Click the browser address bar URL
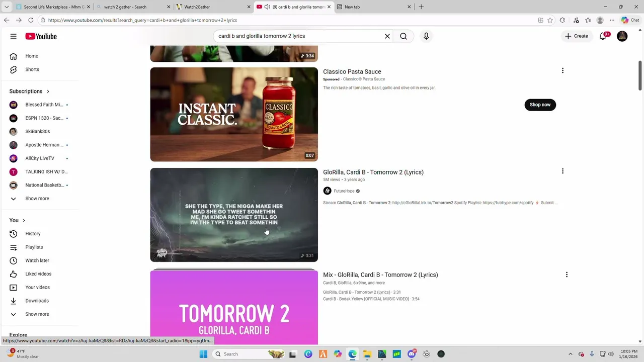The height and width of the screenshot is (362, 644). pyautogui.click(x=142, y=20)
